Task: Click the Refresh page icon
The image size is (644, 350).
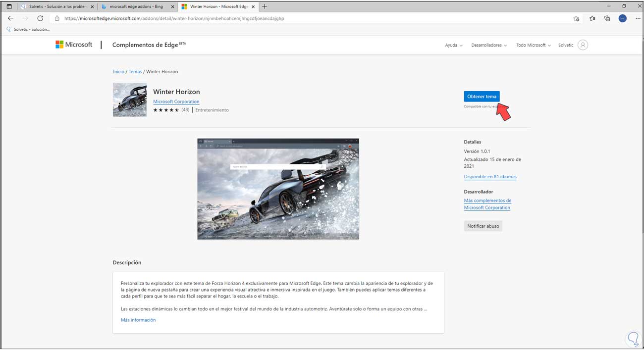Action: click(x=40, y=18)
